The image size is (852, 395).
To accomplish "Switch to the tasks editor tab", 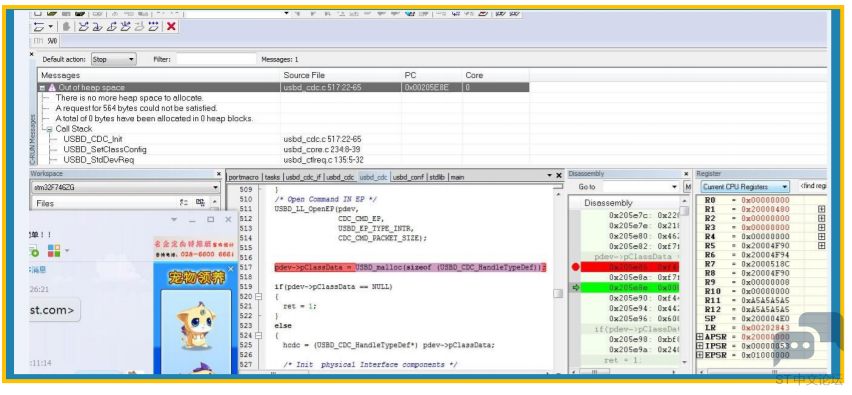I will [273, 177].
